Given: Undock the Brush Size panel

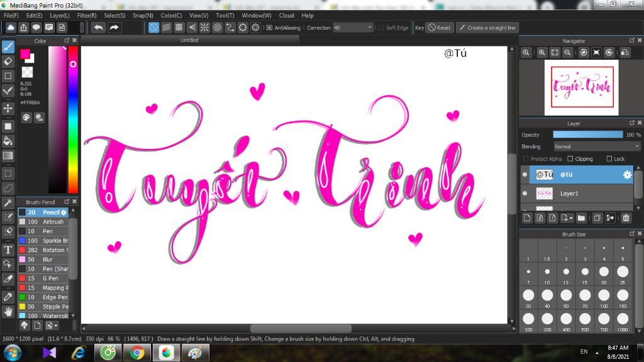Looking at the screenshot, I should pyautogui.click(x=631, y=234).
